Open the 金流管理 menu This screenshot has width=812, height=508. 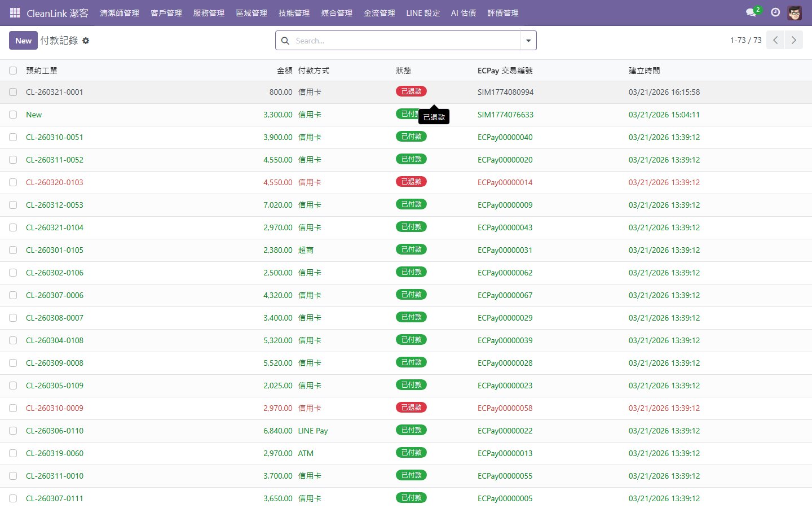[x=379, y=13]
